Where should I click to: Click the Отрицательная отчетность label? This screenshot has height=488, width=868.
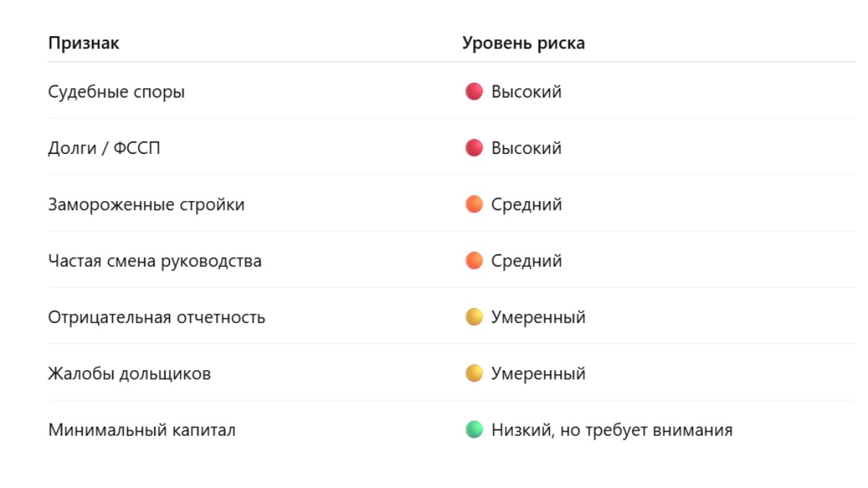156,317
